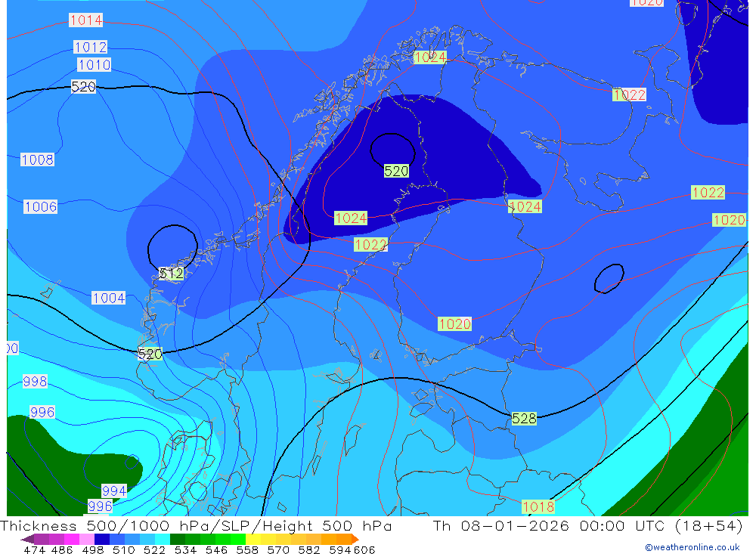Click the blue '1012' isobar label

coord(91,48)
